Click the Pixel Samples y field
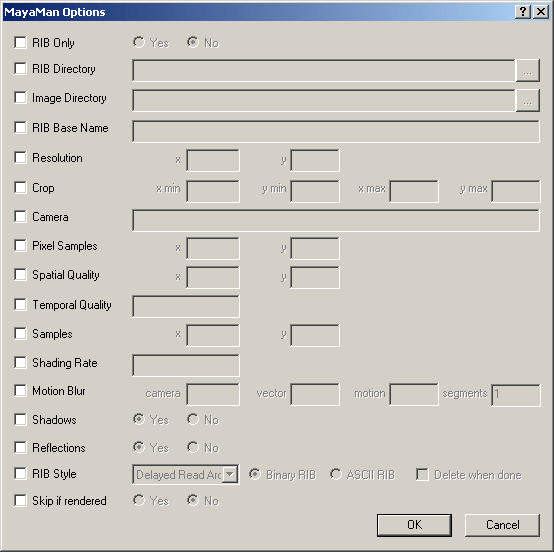This screenshot has width=554, height=552. (315, 248)
